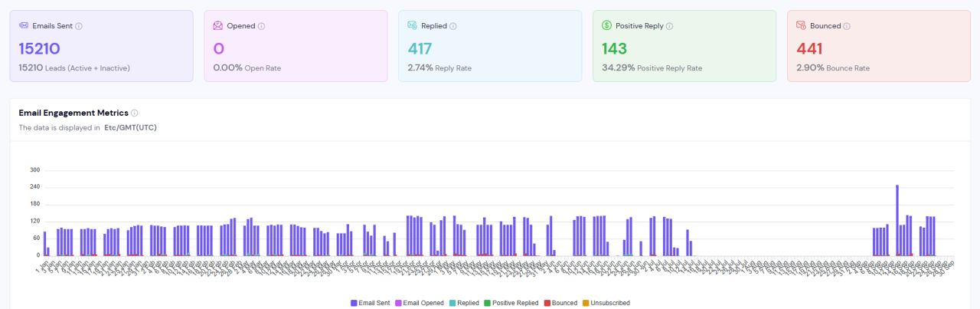The image size is (980, 309).
Task: Click the '34.29% Positive Reply Rate' text
Action: (652, 68)
